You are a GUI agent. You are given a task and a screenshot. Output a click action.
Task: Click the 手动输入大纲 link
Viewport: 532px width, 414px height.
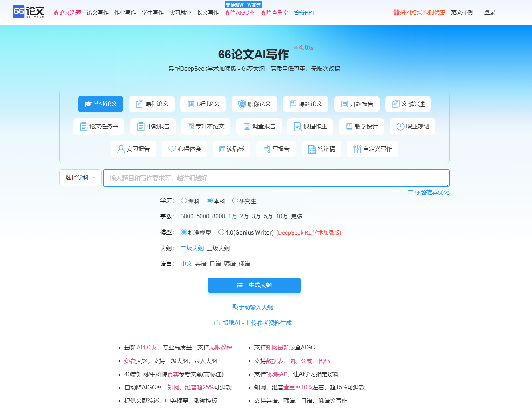pos(254,307)
